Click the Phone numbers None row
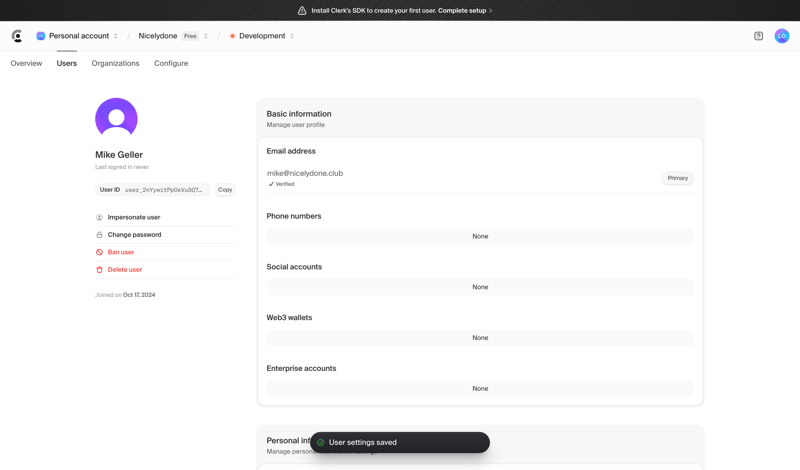This screenshot has height=470, width=800. point(480,236)
